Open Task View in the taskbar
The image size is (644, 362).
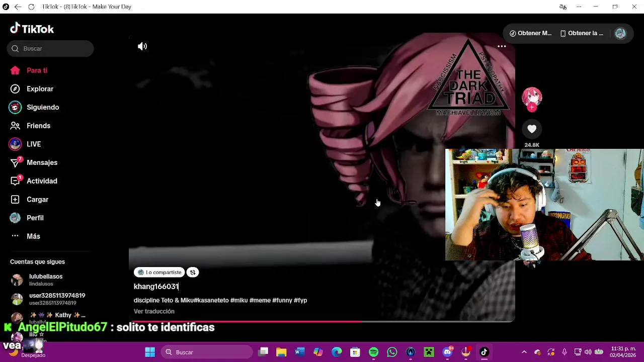coord(263,352)
